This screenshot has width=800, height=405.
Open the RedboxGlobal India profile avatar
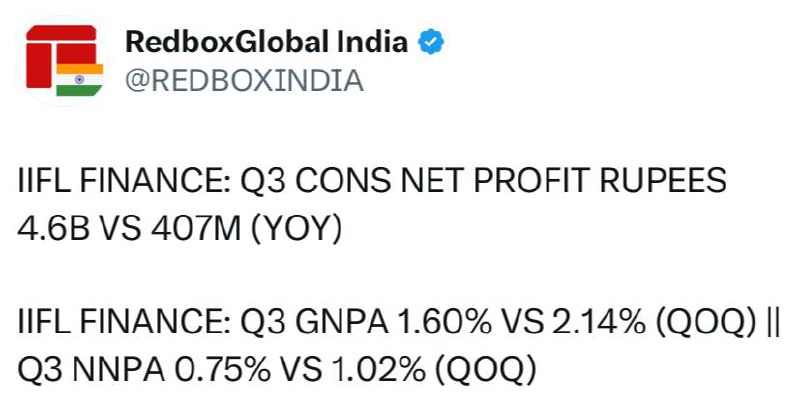[63, 61]
